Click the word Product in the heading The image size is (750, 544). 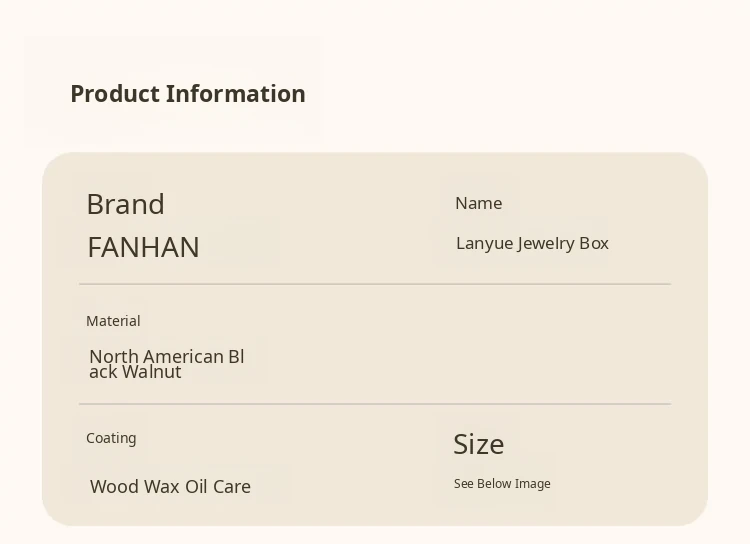pyautogui.click(x=115, y=94)
